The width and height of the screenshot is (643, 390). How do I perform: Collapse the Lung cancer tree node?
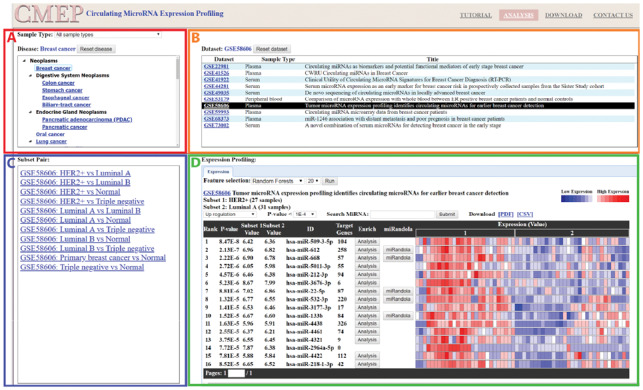pyautogui.click(x=30, y=141)
